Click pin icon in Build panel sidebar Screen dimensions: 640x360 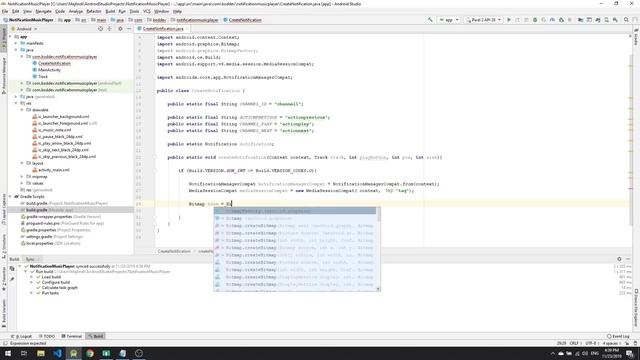coord(12,279)
